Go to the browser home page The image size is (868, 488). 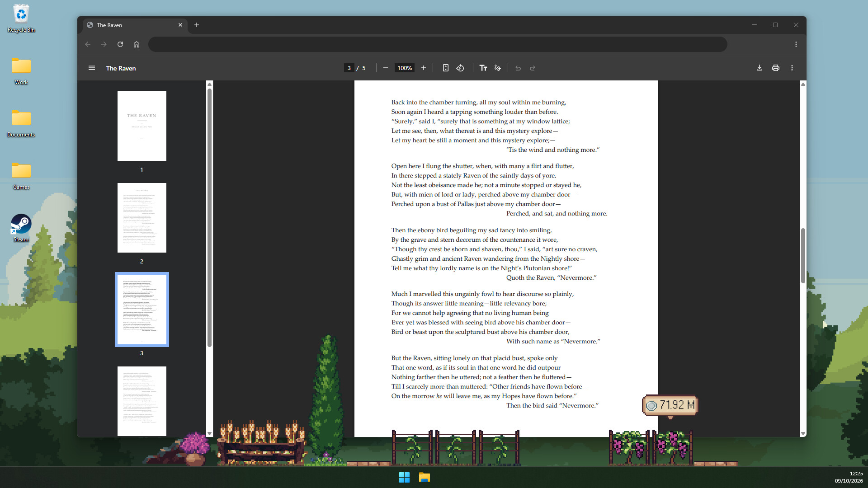137,44
